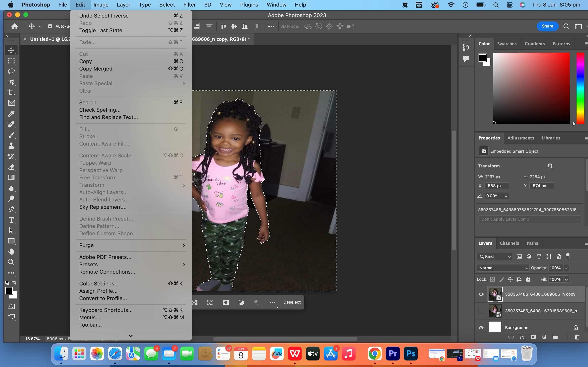Choose Copy Merged from Edit menu
Image resolution: width=588 pixels, height=367 pixels.
96,69
